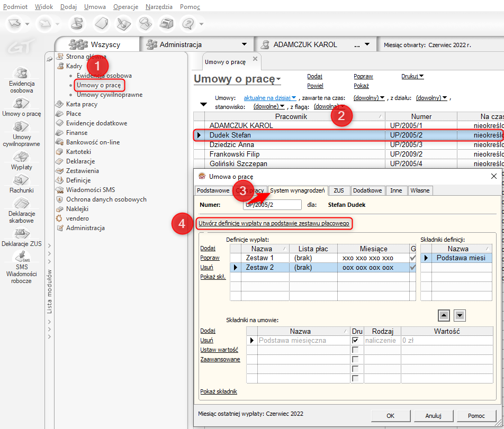Open Ewidencje dodatkowe in module tree
504x429 pixels.
(x=96, y=123)
